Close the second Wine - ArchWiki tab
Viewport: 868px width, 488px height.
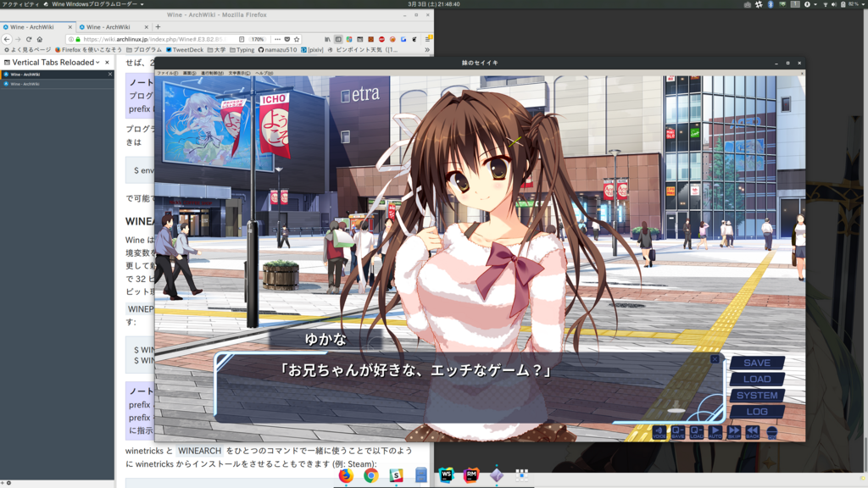tap(146, 26)
